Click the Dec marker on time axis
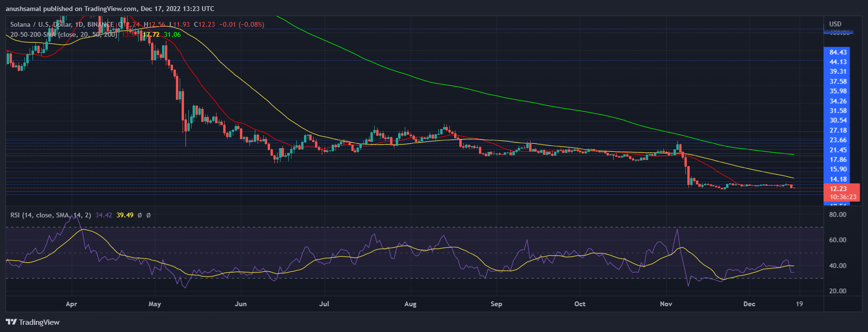Viewport: 868px width, 332px height. [749, 304]
